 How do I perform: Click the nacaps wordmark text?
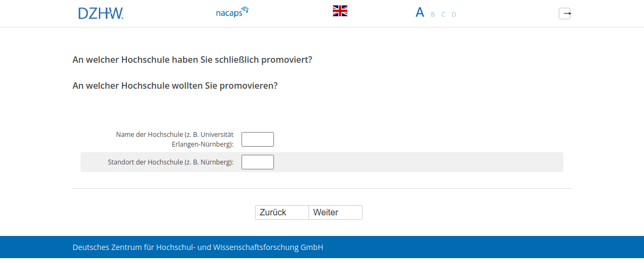pyautogui.click(x=227, y=13)
